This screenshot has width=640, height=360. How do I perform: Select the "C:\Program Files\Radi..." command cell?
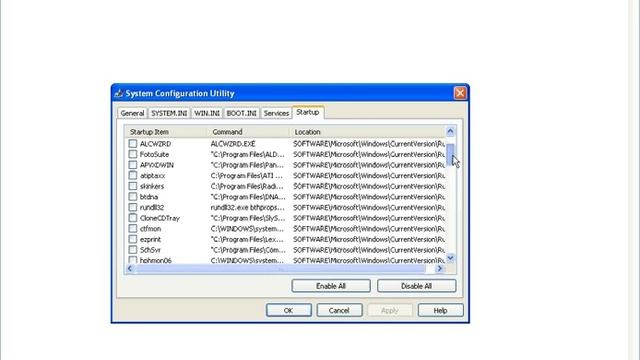tap(247, 186)
